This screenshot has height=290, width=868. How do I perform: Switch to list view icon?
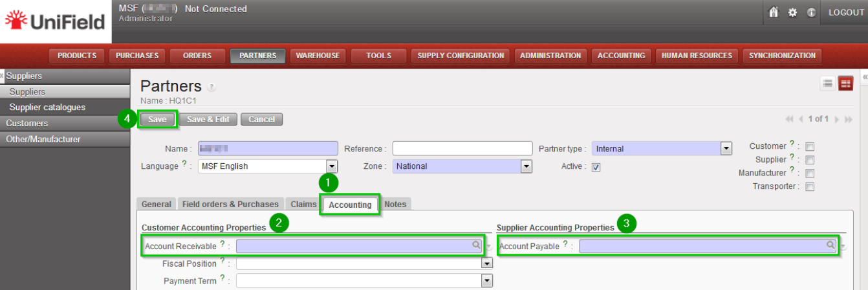[828, 83]
